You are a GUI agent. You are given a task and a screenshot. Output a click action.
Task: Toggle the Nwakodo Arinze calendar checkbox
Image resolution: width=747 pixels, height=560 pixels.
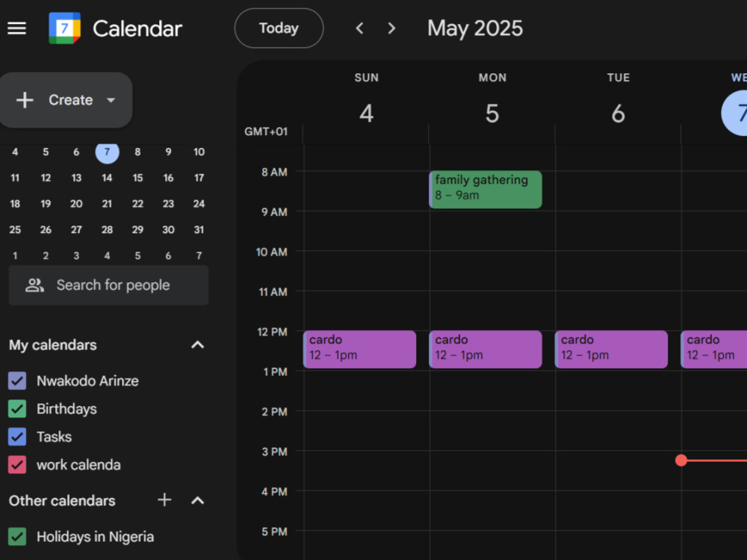point(17,381)
